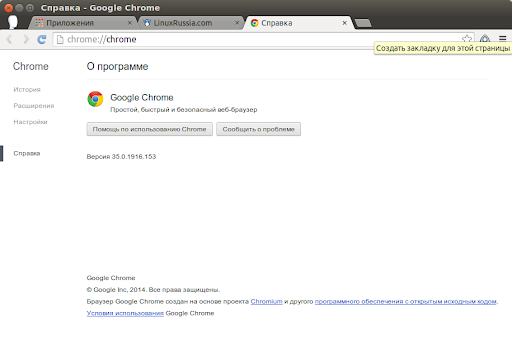
Task: Open Расширения in the sidebar
Action: 34,106
